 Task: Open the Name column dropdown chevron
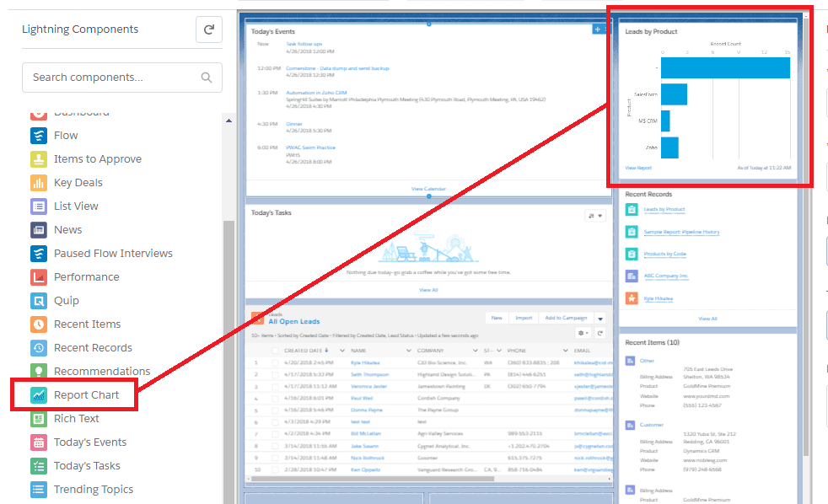pos(409,351)
